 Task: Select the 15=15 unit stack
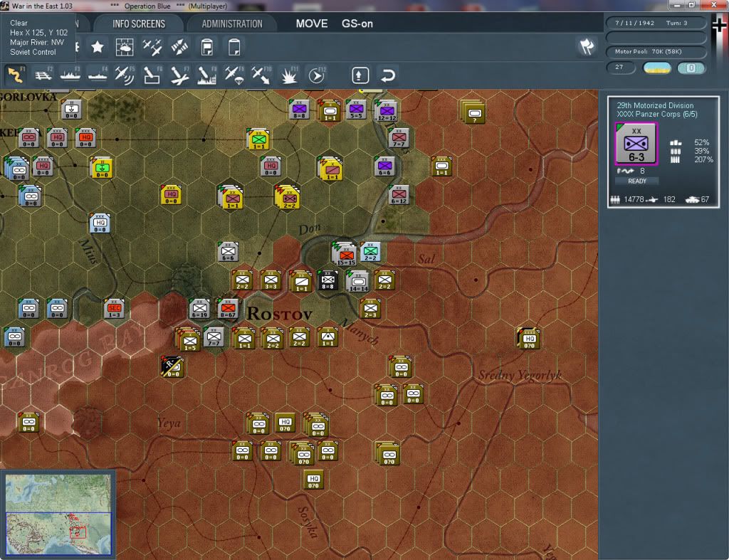coord(345,254)
